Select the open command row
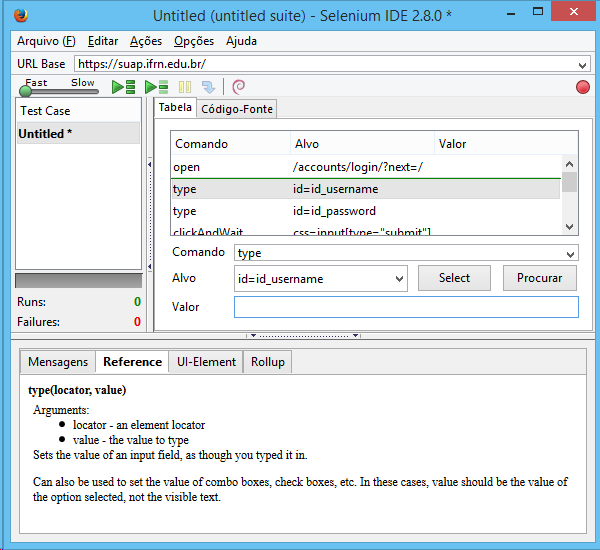The image size is (600, 550). coord(365,167)
